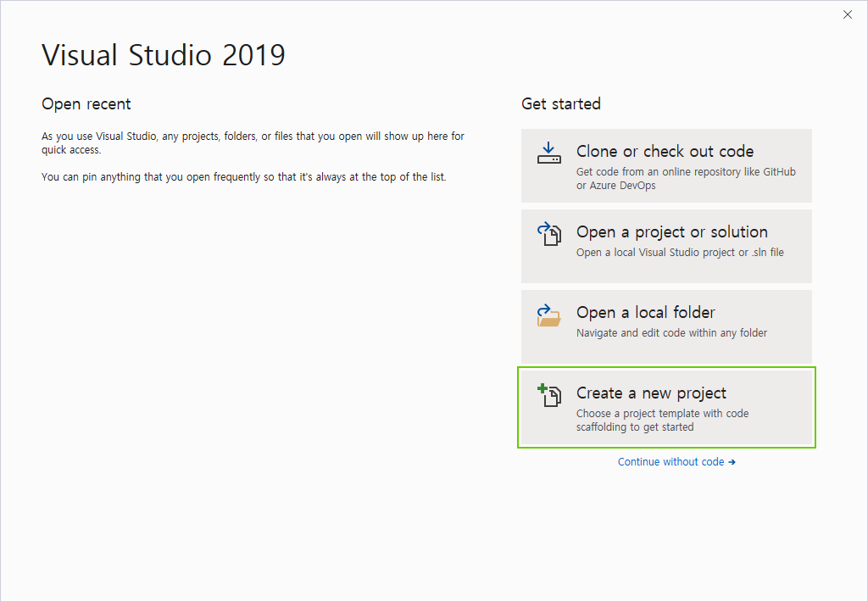Click 'Get code from an online repository' description
Screen dimensions: 868x602
pos(686,178)
